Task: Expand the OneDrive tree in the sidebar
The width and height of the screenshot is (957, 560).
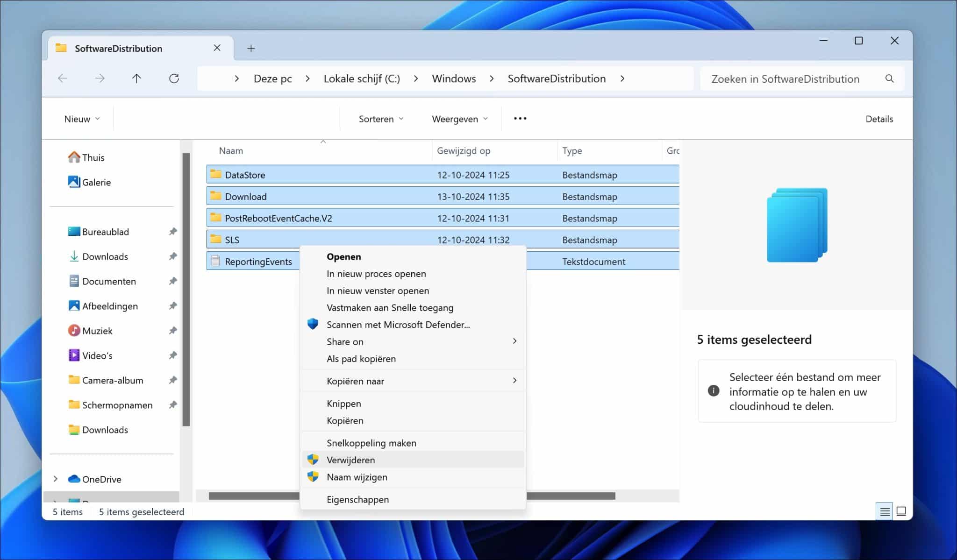Action: (x=55, y=479)
